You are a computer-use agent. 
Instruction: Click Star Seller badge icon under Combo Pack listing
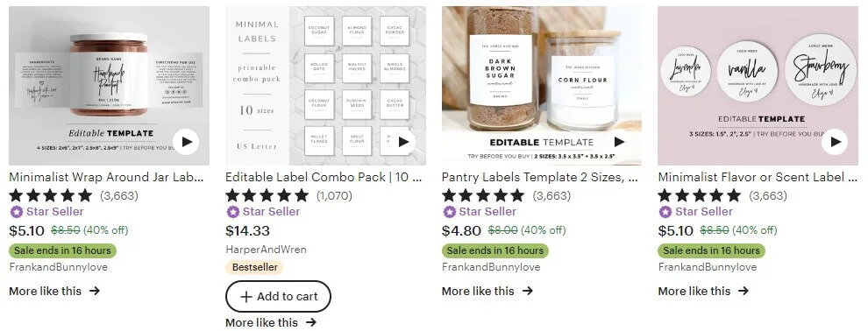pyautogui.click(x=233, y=212)
